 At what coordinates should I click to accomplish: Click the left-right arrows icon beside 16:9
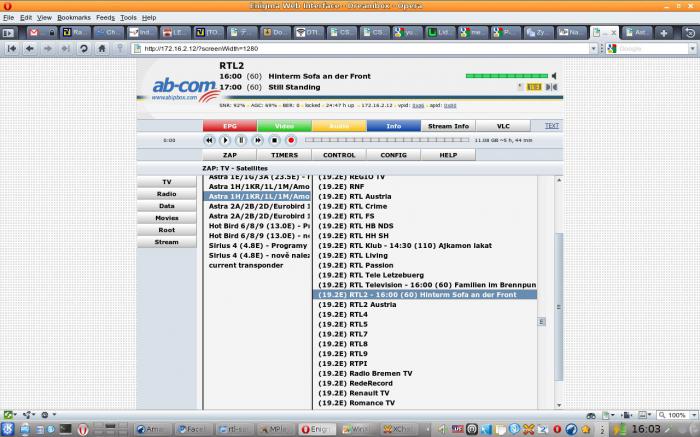pos(551,87)
